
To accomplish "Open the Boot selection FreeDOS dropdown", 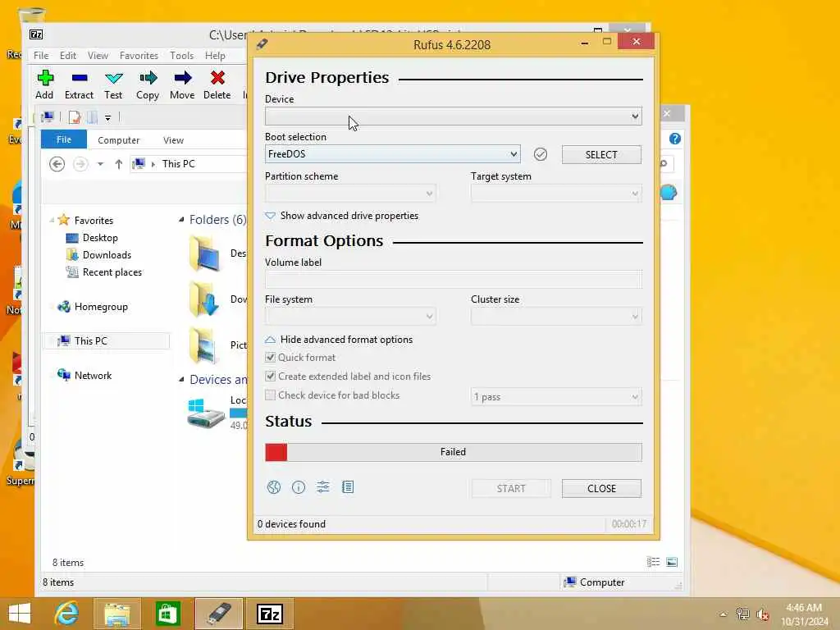I will click(x=393, y=154).
